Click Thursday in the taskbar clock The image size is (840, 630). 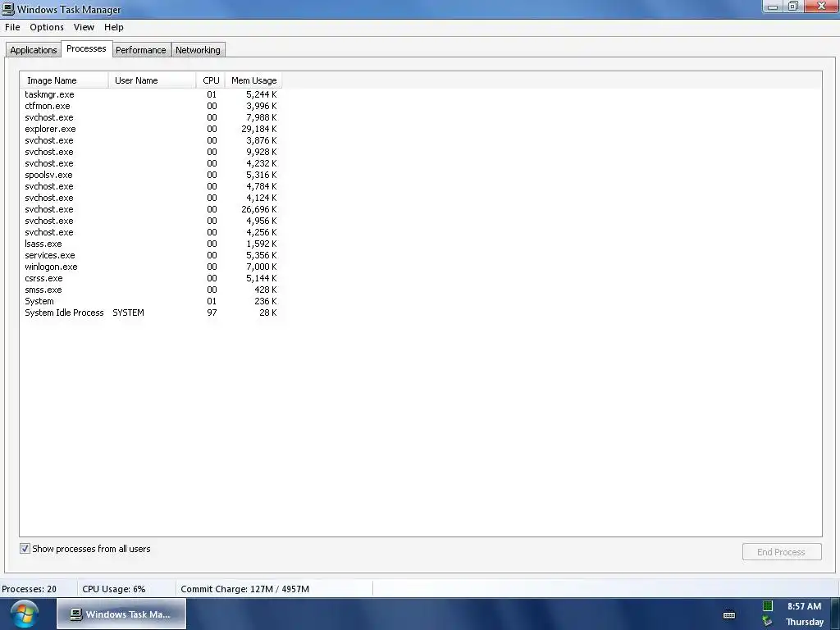(805, 622)
